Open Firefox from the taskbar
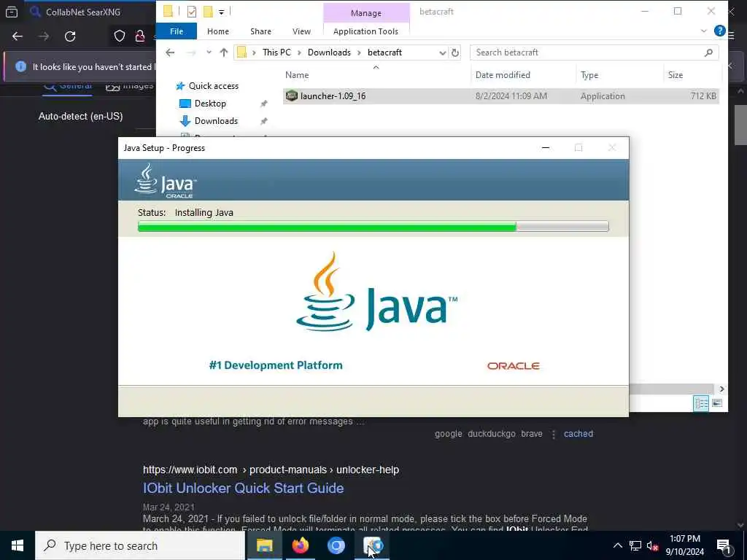This screenshot has height=560, width=747. (300, 545)
